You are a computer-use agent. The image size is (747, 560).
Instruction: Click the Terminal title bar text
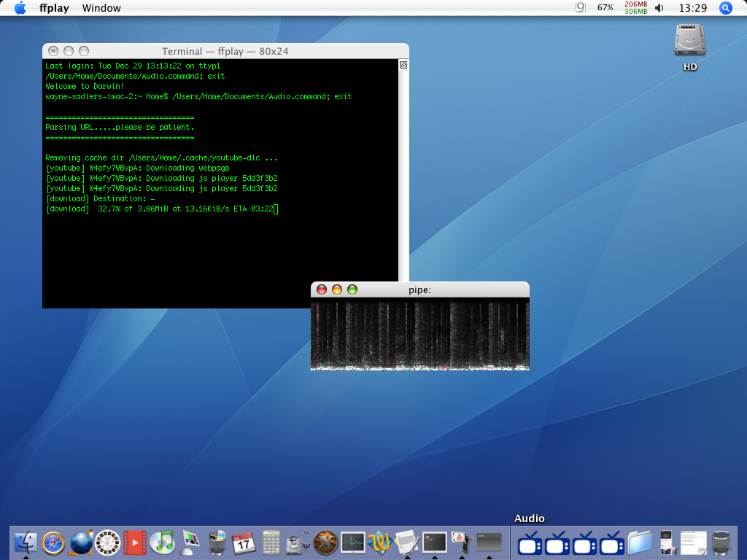pyautogui.click(x=225, y=52)
